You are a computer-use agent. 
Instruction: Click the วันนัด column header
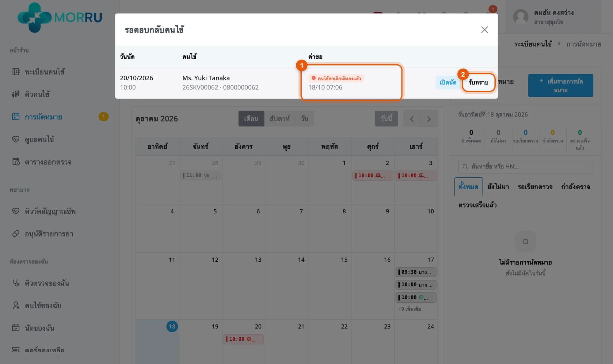(127, 57)
